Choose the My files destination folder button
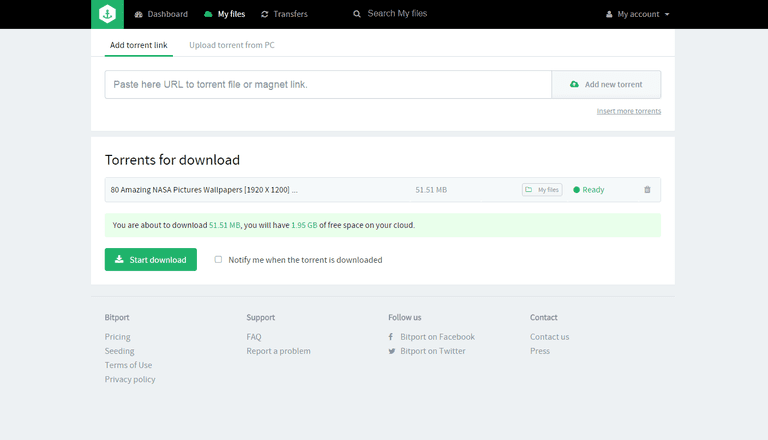The height and width of the screenshot is (440, 768). 542,190
